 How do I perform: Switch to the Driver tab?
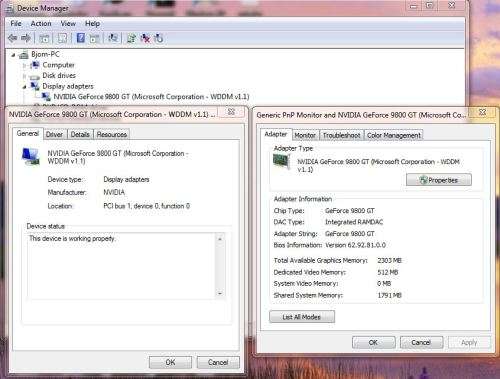54,134
